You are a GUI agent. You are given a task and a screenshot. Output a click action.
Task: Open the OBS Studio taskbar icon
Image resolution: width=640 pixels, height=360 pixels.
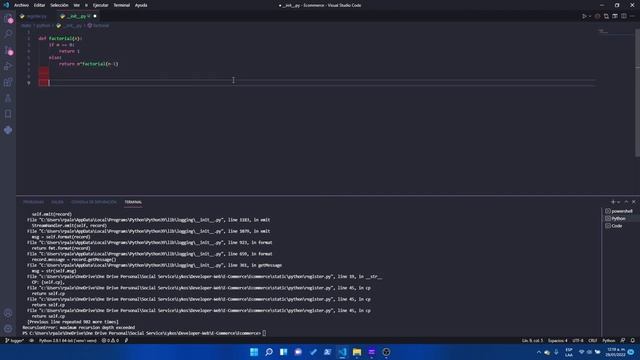coord(386,352)
